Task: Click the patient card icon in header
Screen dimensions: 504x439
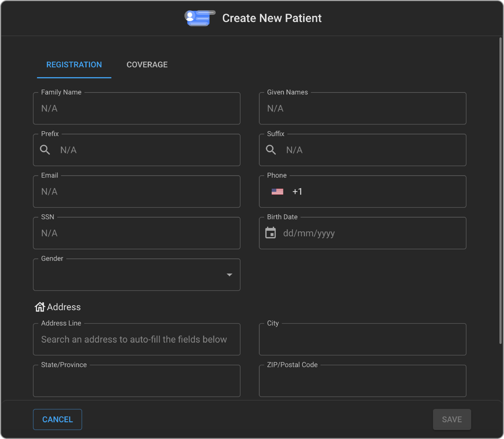Action: pyautogui.click(x=199, y=18)
